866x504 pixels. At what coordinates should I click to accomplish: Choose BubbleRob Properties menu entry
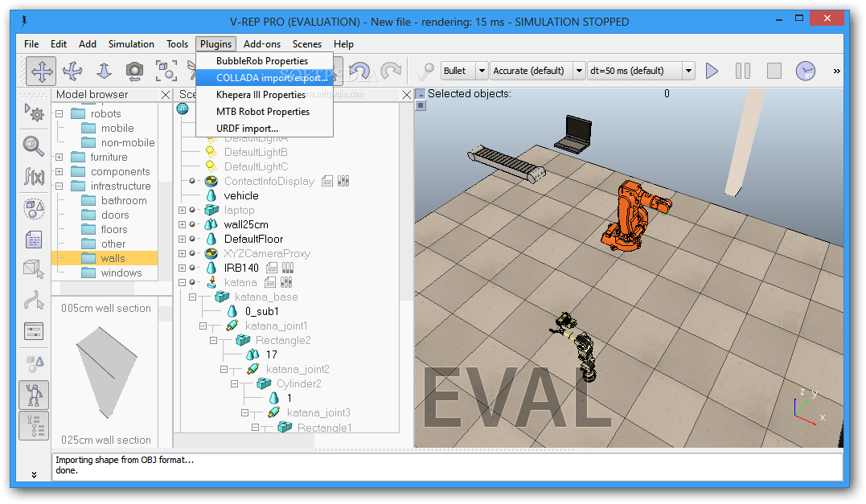click(x=265, y=61)
